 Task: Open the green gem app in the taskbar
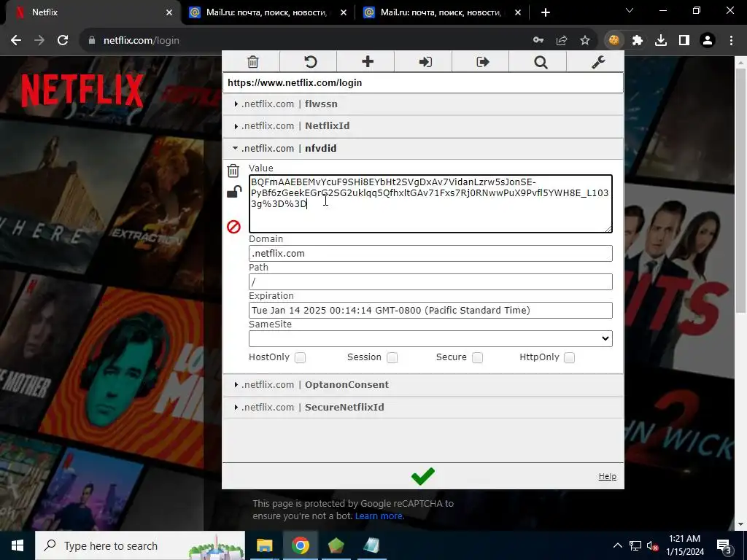click(x=336, y=545)
